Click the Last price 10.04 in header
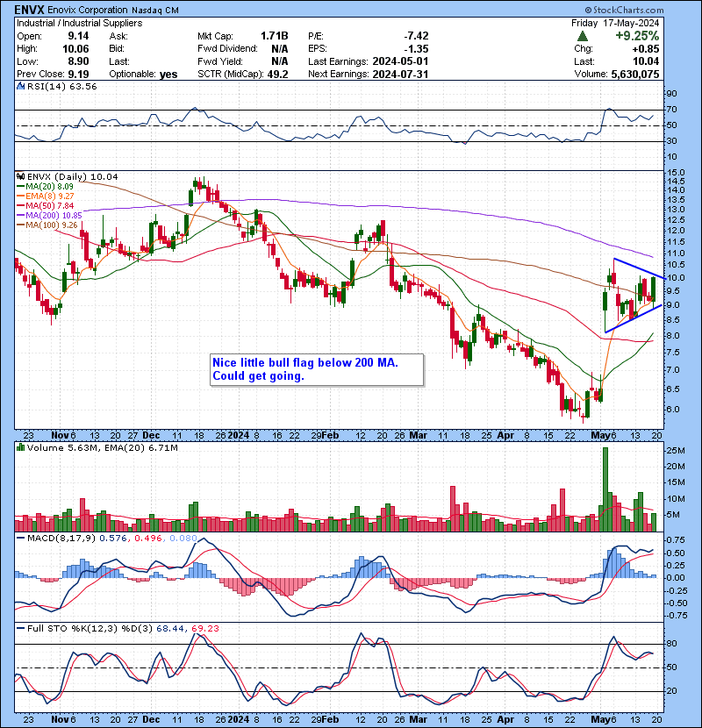The image size is (702, 728). coord(646,61)
